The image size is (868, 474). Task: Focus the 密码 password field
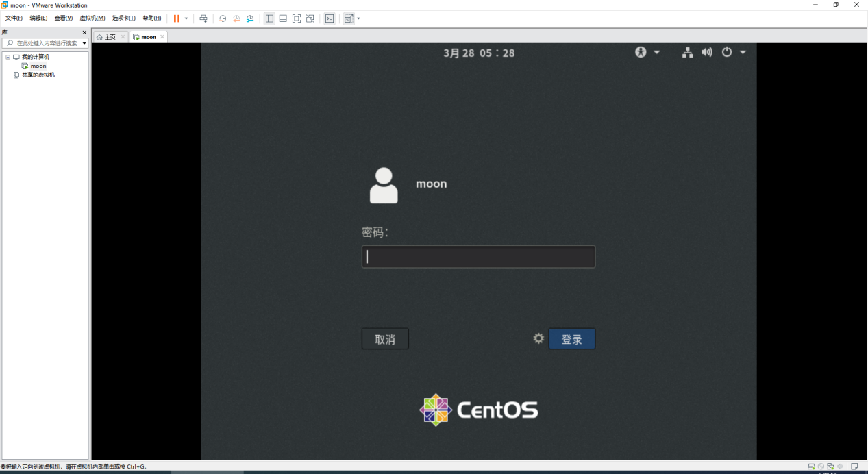478,257
